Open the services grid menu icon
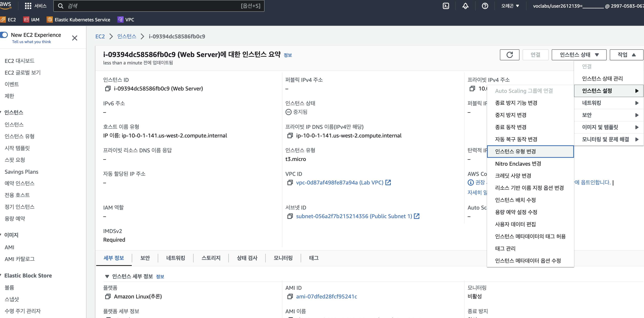The image size is (644, 318). point(28,6)
